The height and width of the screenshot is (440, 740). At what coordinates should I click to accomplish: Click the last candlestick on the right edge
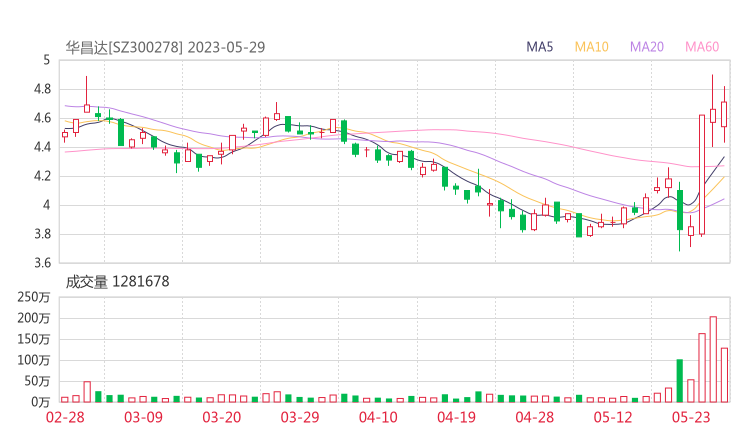724,114
